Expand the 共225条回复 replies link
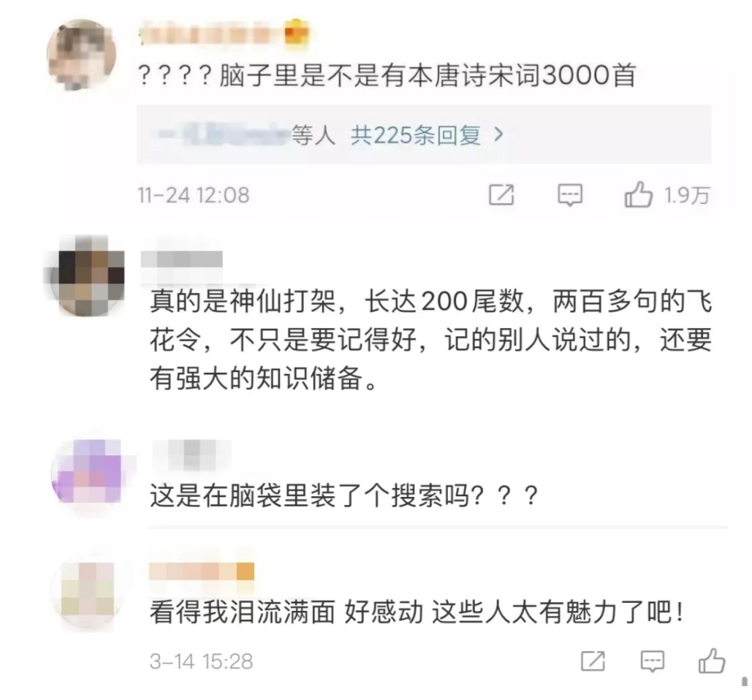This screenshot has width=752, height=700. [415, 136]
